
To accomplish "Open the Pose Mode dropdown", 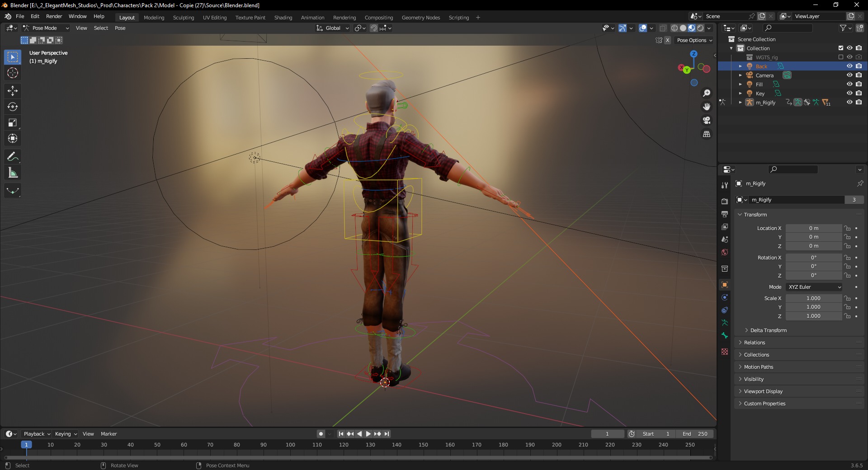I will click(x=46, y=28).
